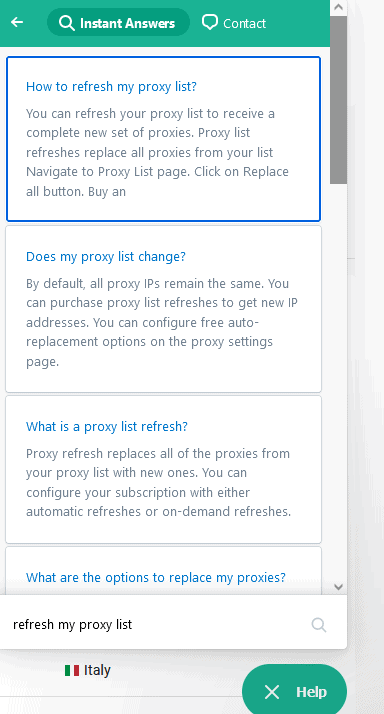Click the scrollbar up arrow
The image size is (384, 714).
click(338, 7)
